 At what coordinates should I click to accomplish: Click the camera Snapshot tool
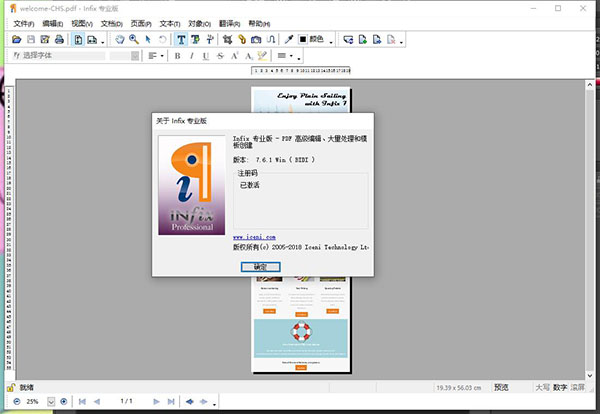[256, 39]
